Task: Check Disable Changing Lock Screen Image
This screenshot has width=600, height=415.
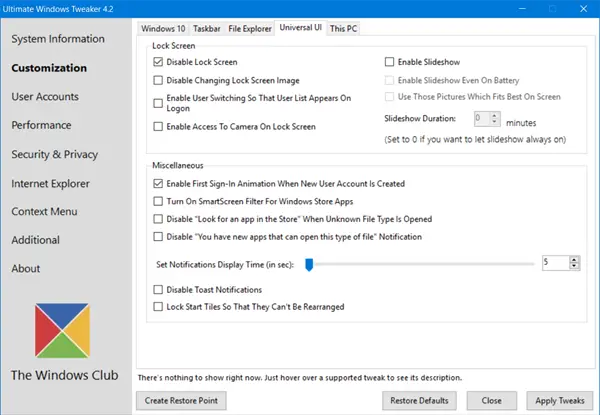Action: click(x=158, y=80)
